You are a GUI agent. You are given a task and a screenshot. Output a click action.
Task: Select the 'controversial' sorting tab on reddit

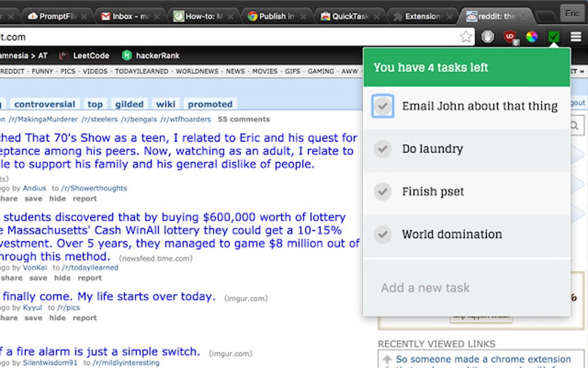[x=44, y=104]
